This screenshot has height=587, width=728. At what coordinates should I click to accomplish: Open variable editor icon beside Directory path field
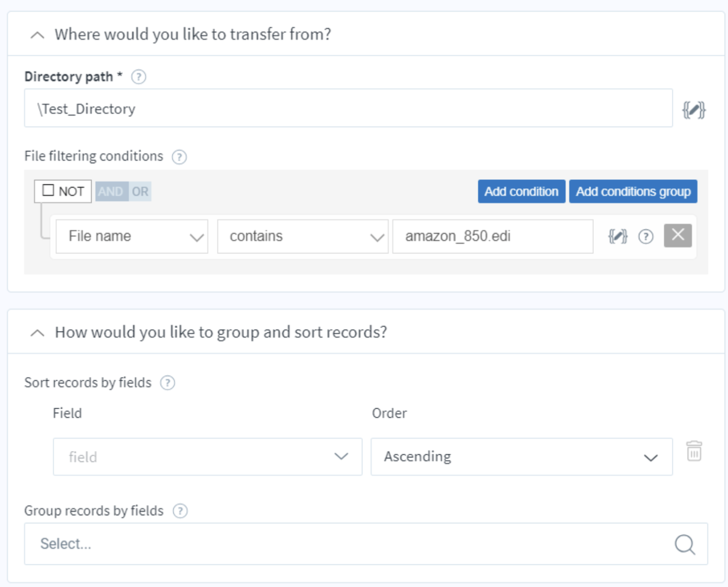tap(694, 109)
